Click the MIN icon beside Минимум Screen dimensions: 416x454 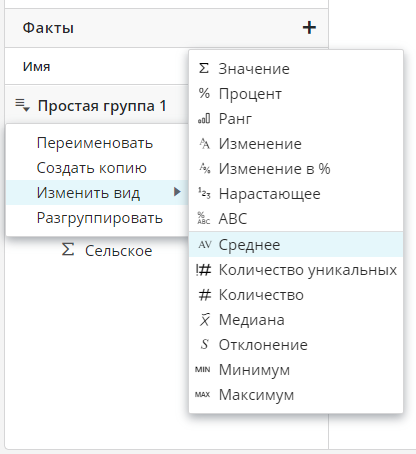(203, 369)
